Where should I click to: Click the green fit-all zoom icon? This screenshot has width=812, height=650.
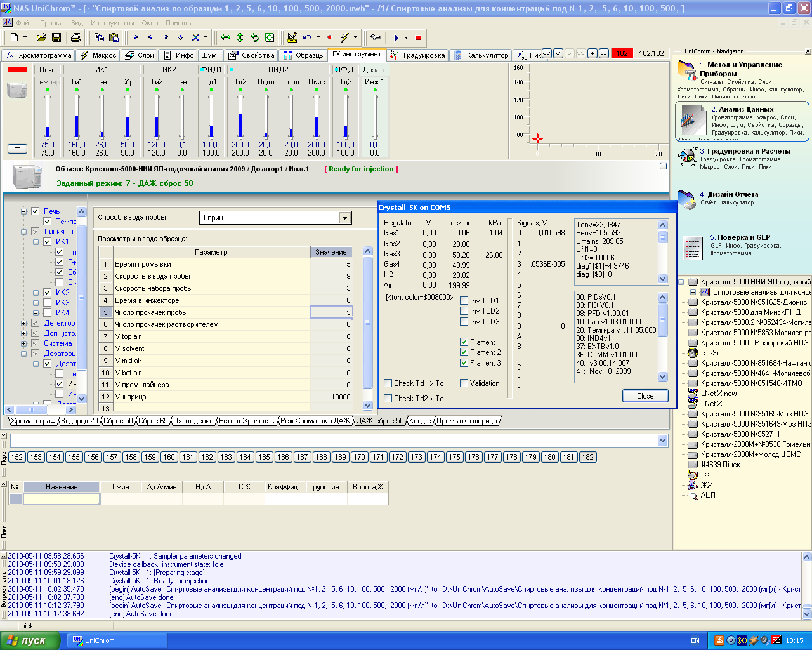(x=270, y=37)
